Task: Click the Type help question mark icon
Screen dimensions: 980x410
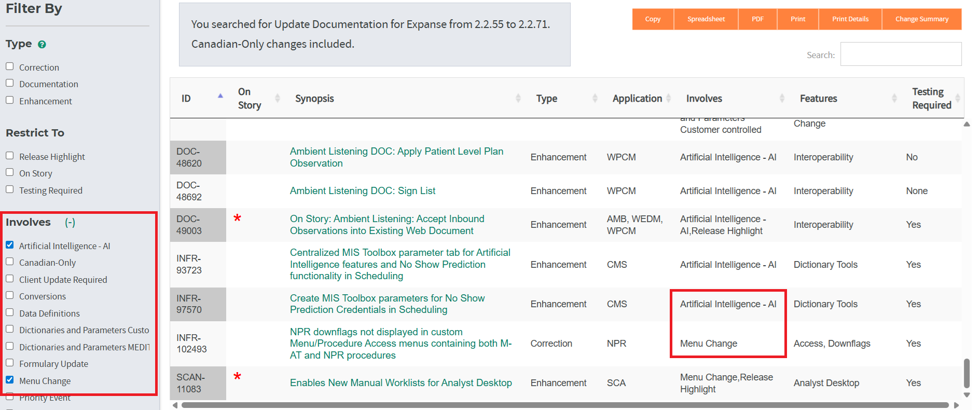Action: (42, 45)
